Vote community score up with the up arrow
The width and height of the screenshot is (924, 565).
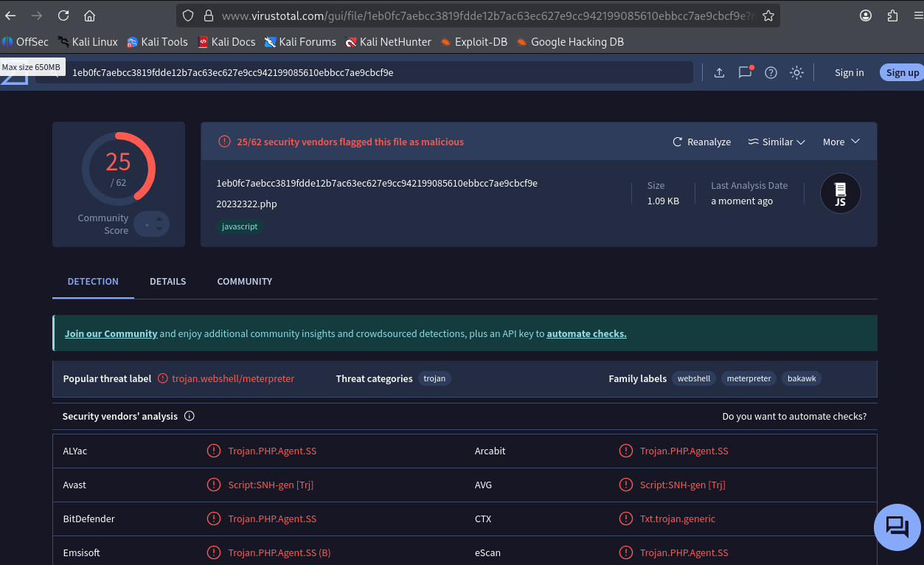(160, 218)
